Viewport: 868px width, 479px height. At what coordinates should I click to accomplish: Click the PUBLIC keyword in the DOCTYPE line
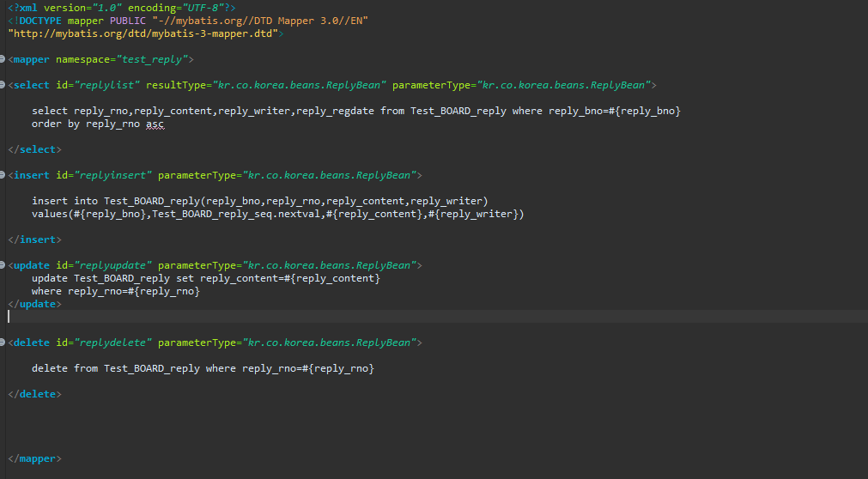pyautogui.click(x=128, y=21)
